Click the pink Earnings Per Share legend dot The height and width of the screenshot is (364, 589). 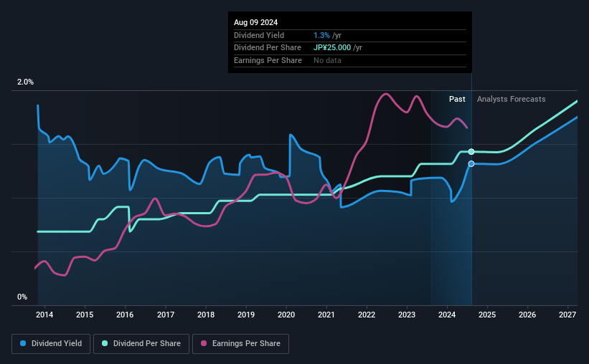click(x=204, y=343)
